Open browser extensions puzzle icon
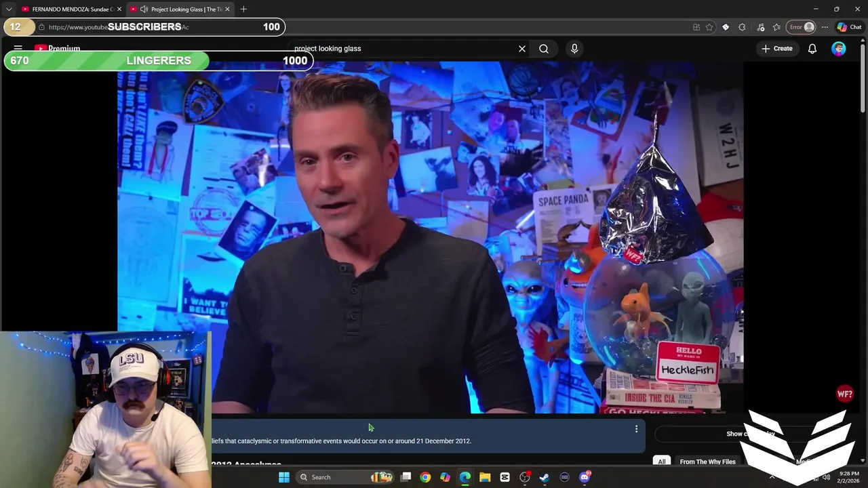The height and width of the screenshot is (488, 868). (742, 27)
